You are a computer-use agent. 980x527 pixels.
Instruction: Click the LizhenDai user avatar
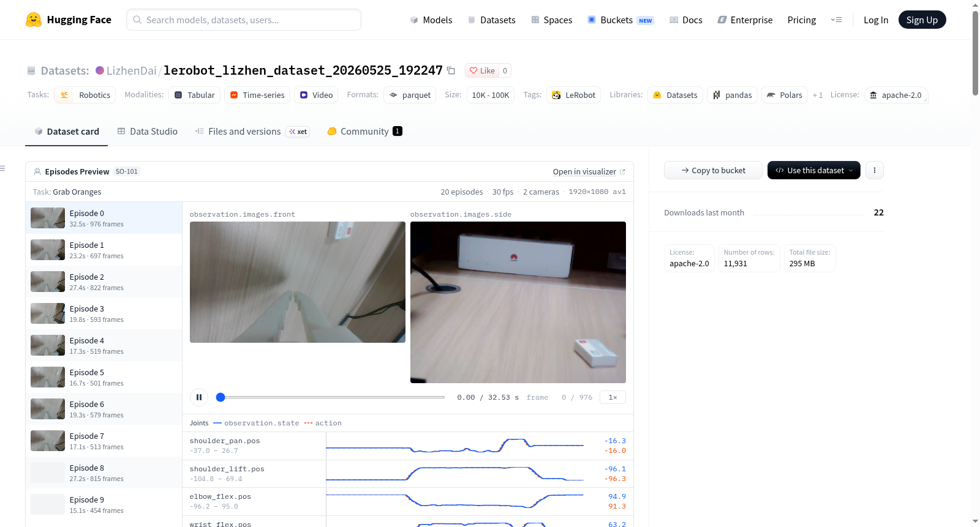100,70
